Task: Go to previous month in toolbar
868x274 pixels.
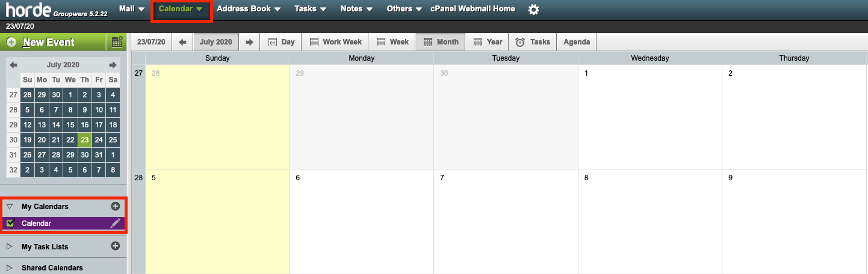Action: pyautogui.click(x=183, y=42)
